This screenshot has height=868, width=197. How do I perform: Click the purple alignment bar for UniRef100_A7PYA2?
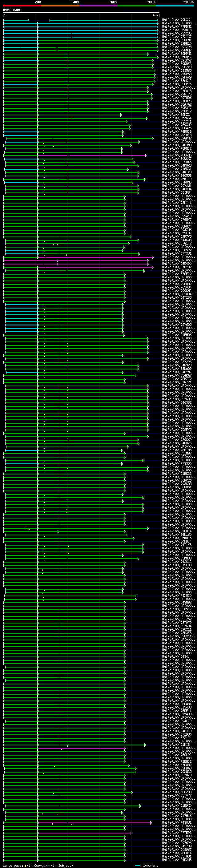(x=95, y=267)
